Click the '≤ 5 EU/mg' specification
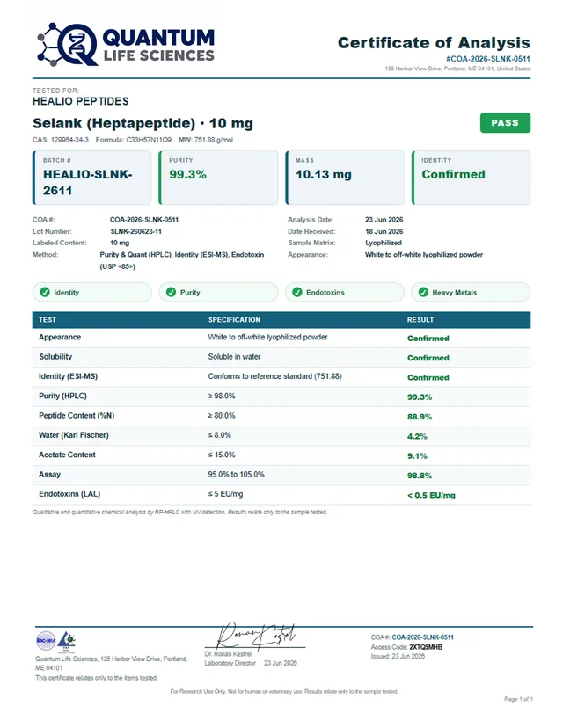This screenshot has height=728, width=563. [225, 494]
